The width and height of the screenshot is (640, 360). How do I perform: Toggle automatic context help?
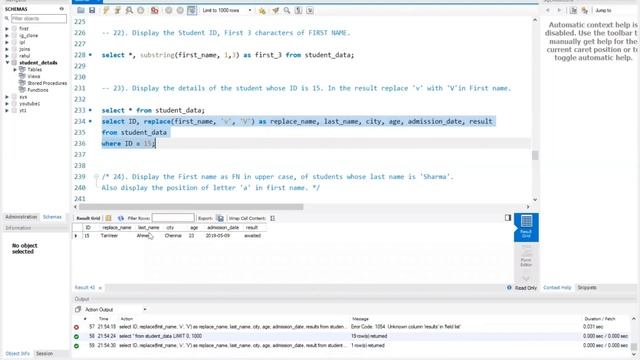pos(573,10)
